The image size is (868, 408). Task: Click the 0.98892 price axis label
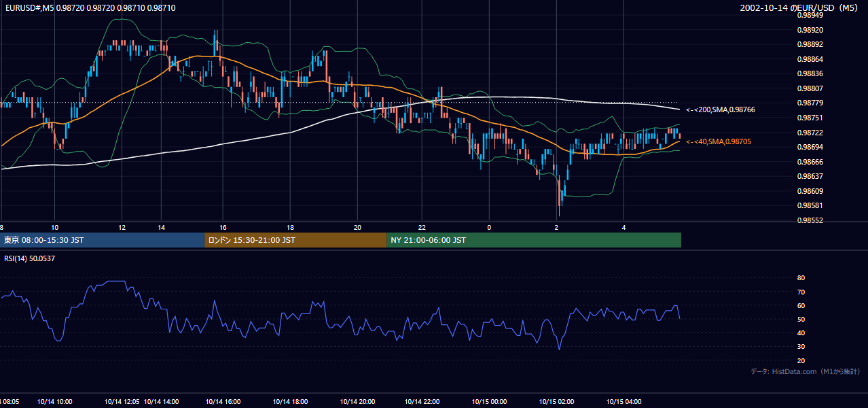810,45
